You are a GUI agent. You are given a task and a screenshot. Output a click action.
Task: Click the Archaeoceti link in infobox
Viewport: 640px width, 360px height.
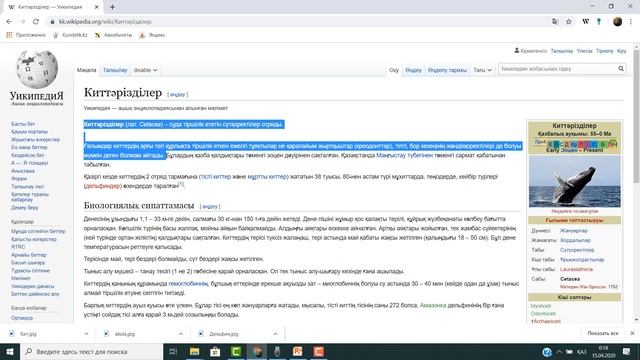pyautogui.click(x=546, y=321)
